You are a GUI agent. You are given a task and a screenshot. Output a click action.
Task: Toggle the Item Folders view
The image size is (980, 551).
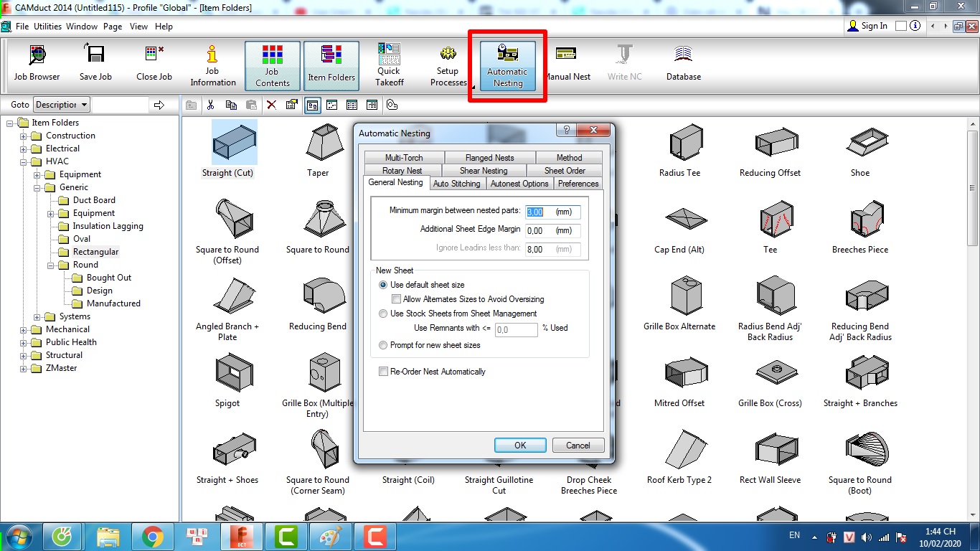(x=331, y=65)
